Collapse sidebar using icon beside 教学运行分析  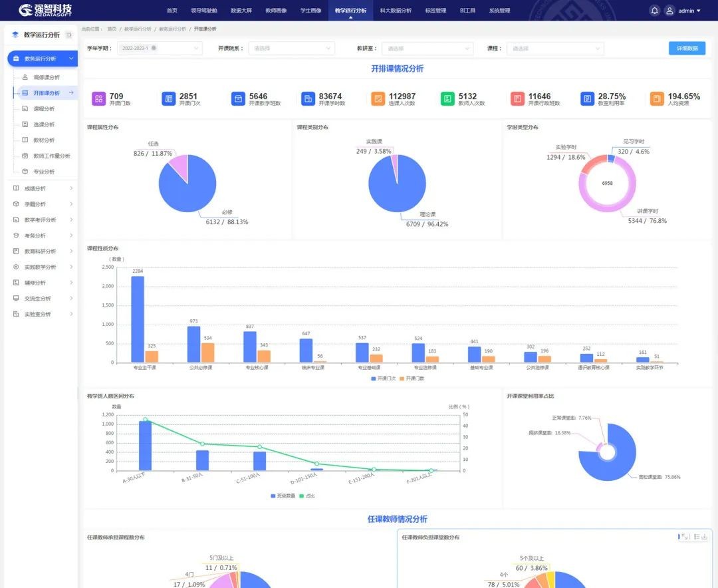tap(68, 35)
